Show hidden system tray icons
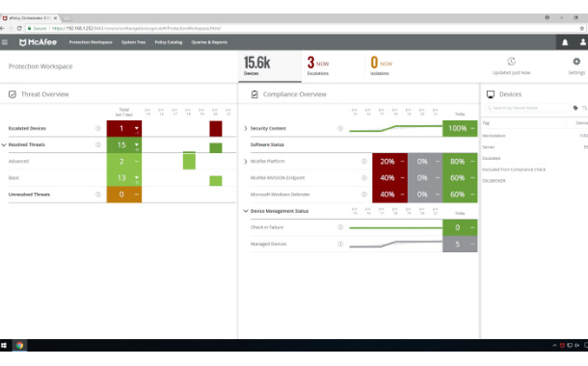The image size is (588, 366). click(x=554, y=346)
